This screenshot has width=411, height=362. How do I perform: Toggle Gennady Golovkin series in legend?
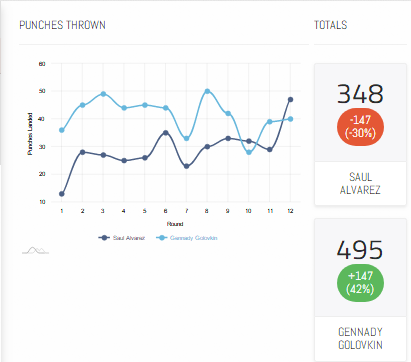click(187, 238)
